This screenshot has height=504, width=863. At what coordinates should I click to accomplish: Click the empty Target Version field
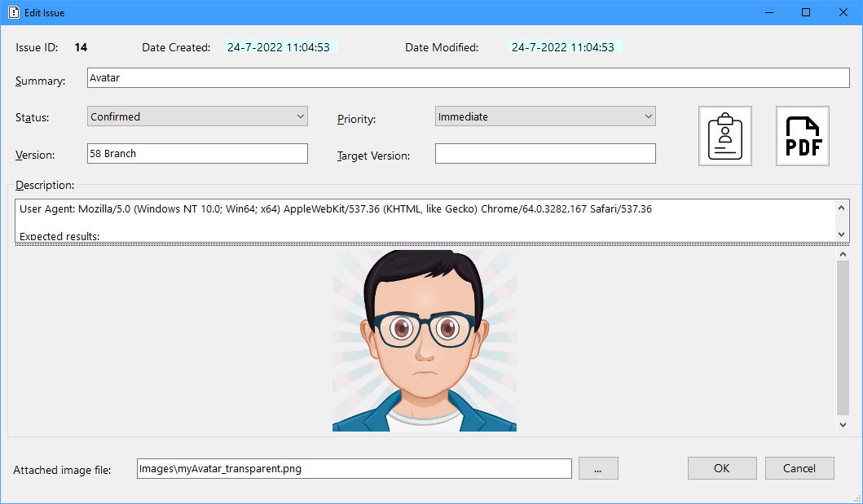pos(545,153)
